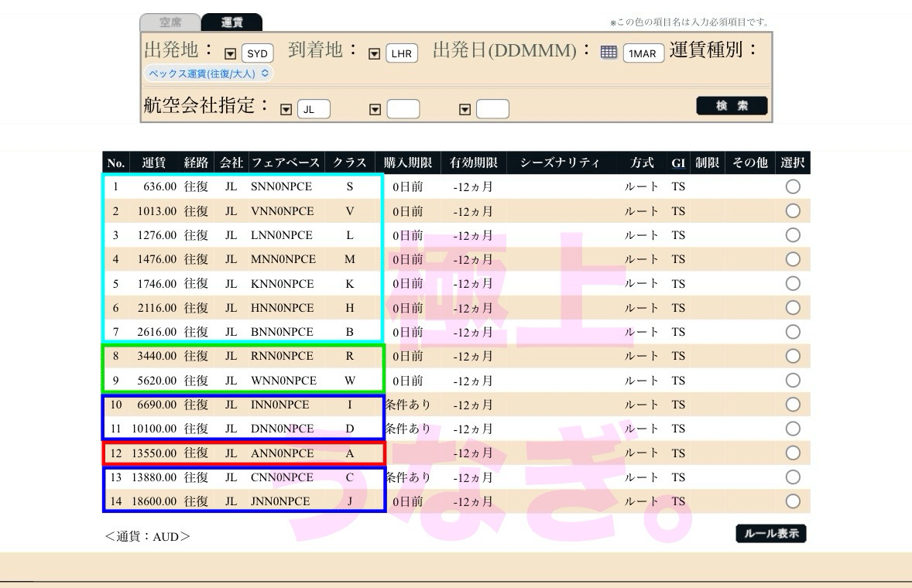
Task: Switch to the 空席 tab
Action: 170,22
